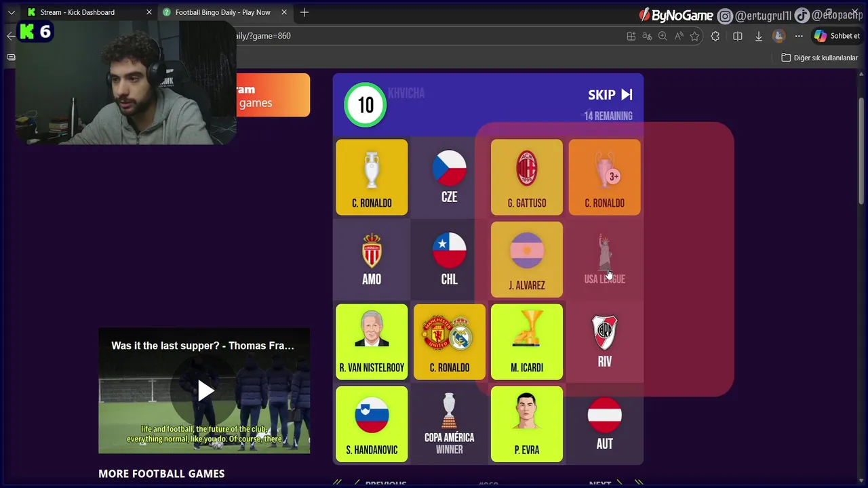Screen dimensions: 868x488
Task: Toggle the split screen view icon
Action: (738, 36)
